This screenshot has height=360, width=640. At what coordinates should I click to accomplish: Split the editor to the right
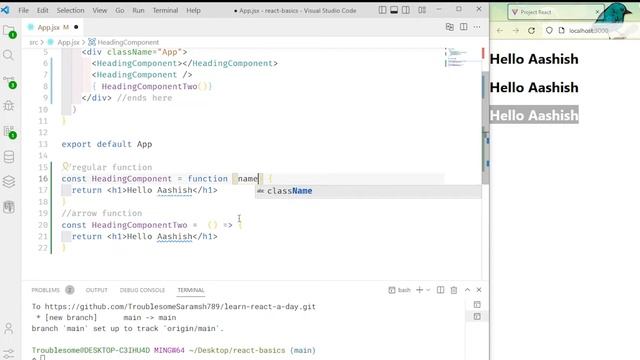[463, 27]
